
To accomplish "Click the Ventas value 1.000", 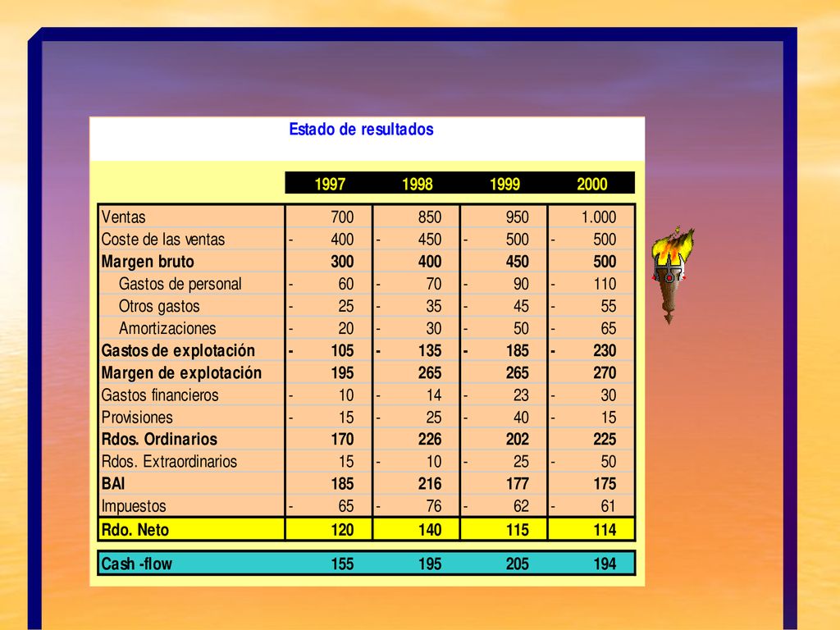I will [599, 217].
